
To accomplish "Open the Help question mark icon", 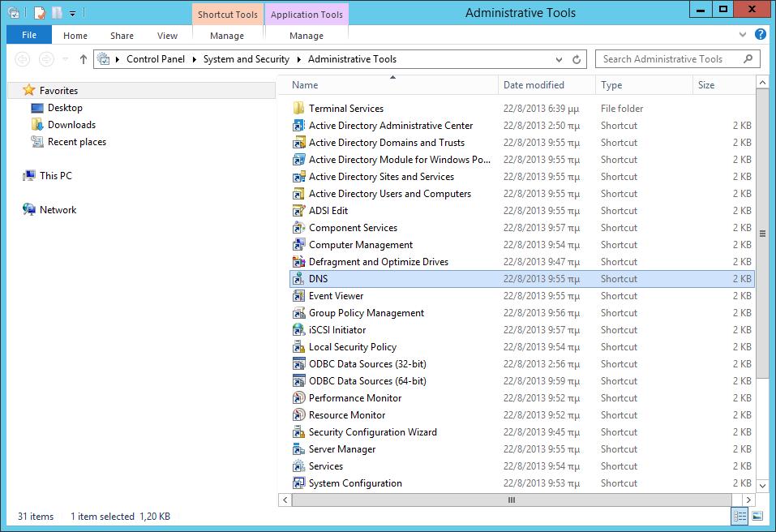I will [760, 34].
